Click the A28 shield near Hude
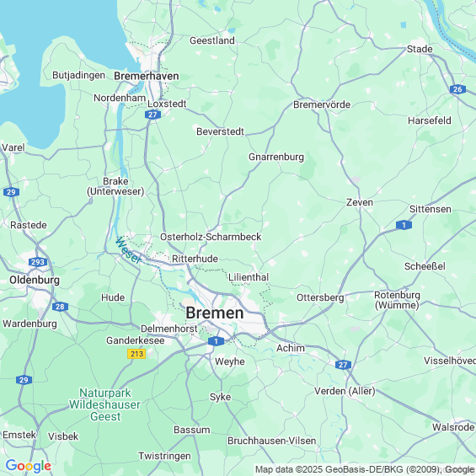Screen dimensions: 476x476 point(60,307)
